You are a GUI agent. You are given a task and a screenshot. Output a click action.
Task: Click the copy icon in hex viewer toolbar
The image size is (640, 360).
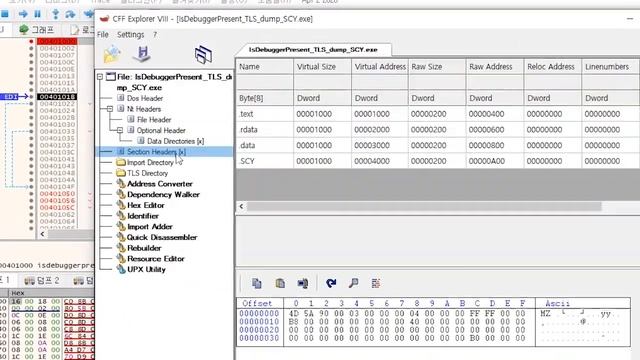pyautogui.click(x=256, y=283)
